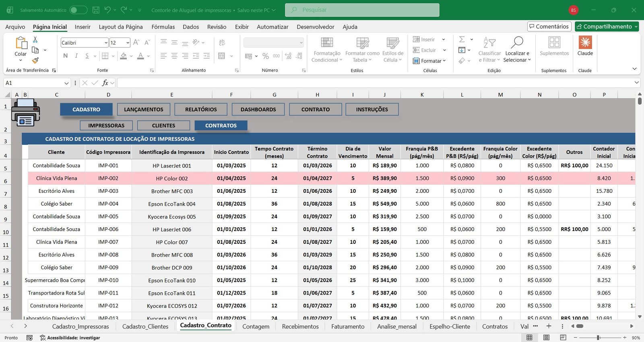644x342 pixels.
Task: Toggle center horizontal alignment
Action: click(x=174, y=56)
